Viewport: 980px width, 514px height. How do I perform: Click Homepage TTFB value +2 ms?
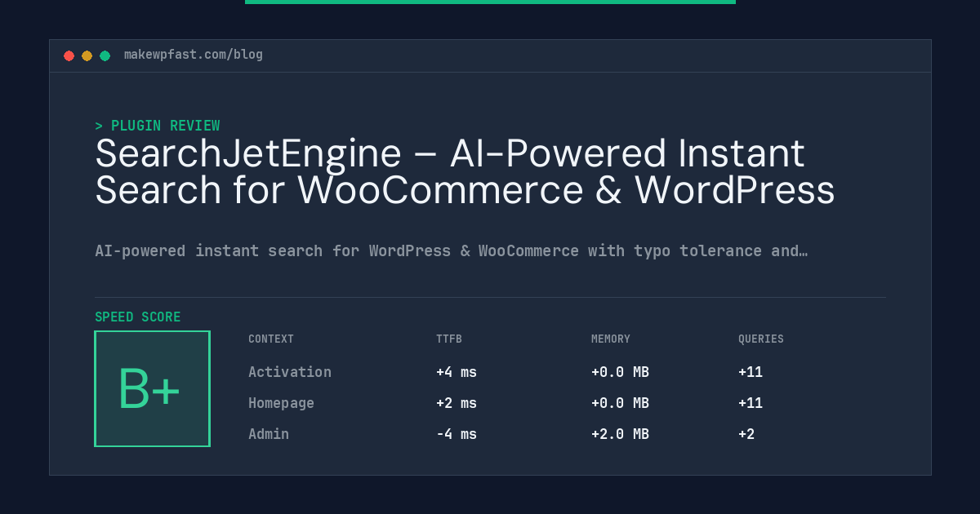457,403
